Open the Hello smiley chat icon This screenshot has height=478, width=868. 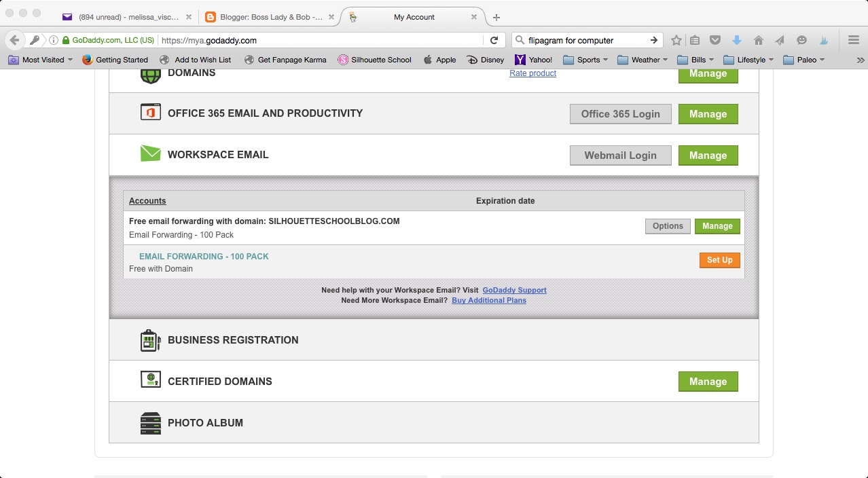801,40
